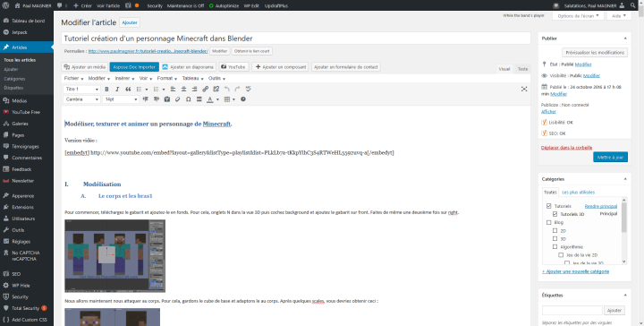Check the Blog category

(549, 222)
